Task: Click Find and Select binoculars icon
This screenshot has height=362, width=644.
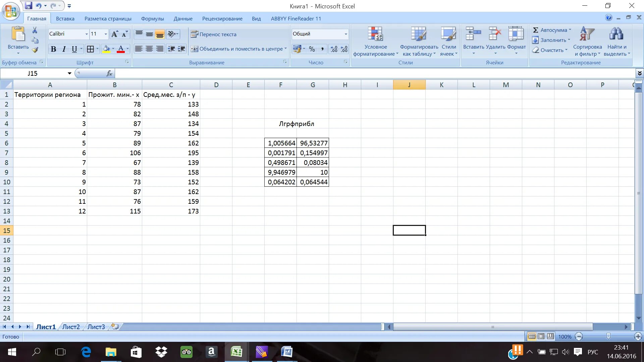Action: pyautogui.click(x=616, y=34)
